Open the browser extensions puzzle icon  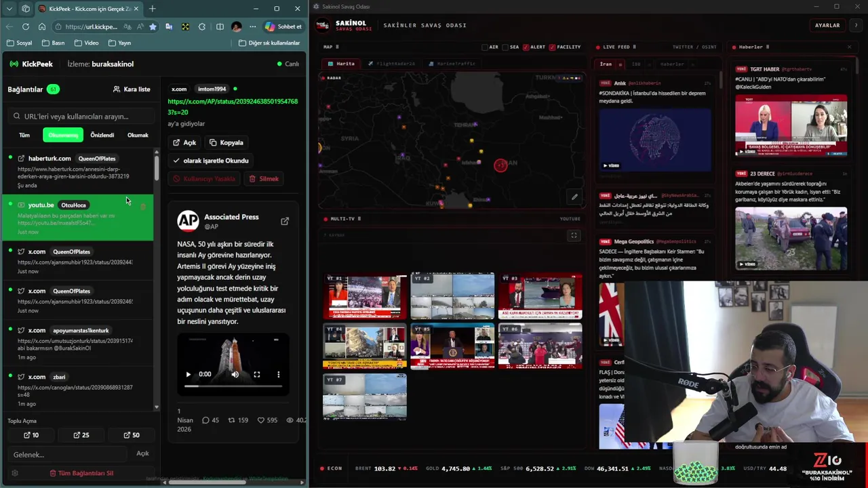pyautogui.click(x=202, y=26)
